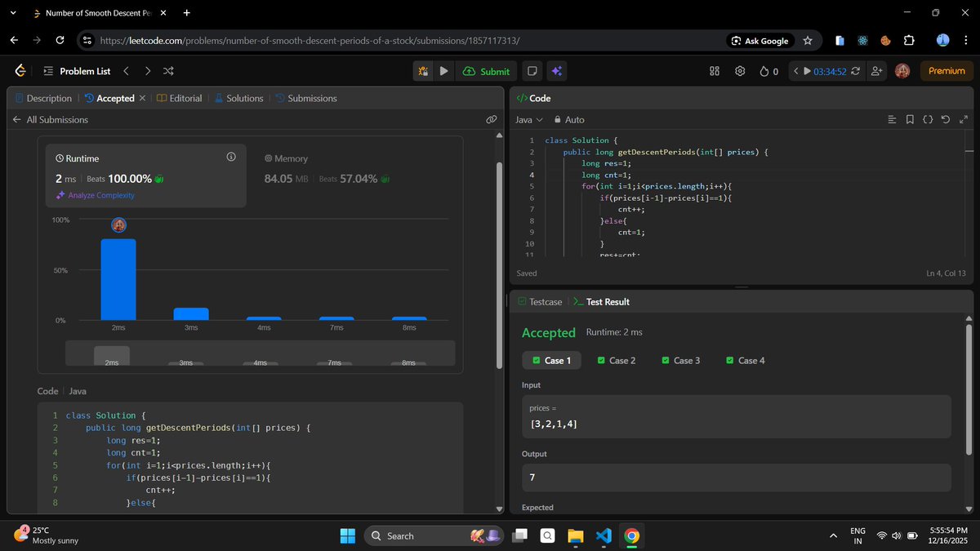Open the Java language dropdown
Viewport: 980px width, 551px height.
coord(529,119)
